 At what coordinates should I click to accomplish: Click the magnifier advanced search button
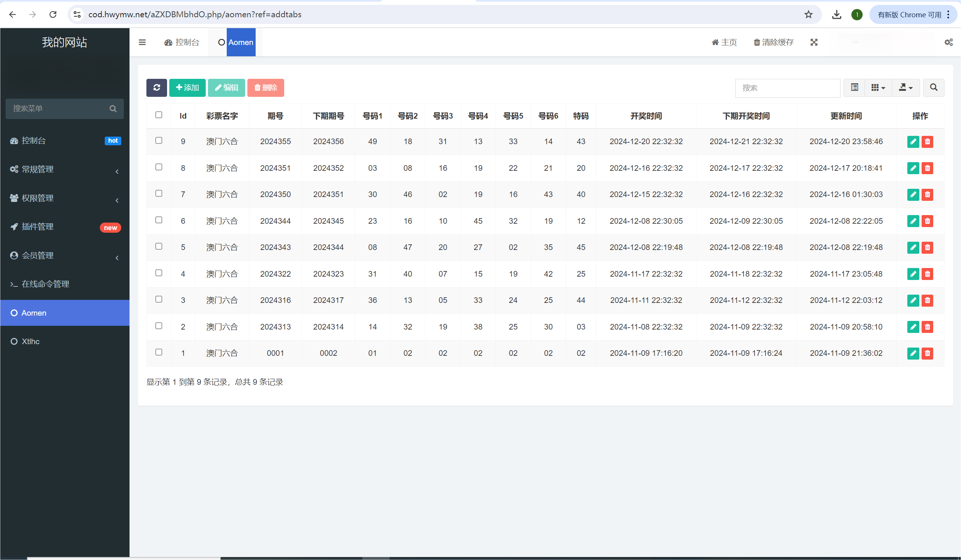(934, 88)
